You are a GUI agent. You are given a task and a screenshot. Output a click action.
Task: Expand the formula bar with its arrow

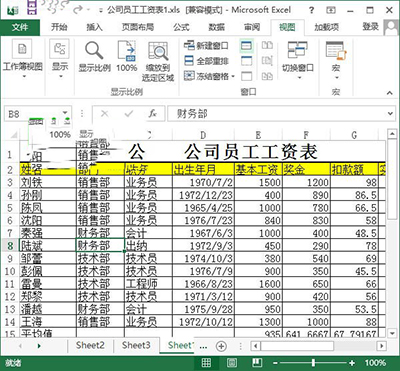[391, 114]
